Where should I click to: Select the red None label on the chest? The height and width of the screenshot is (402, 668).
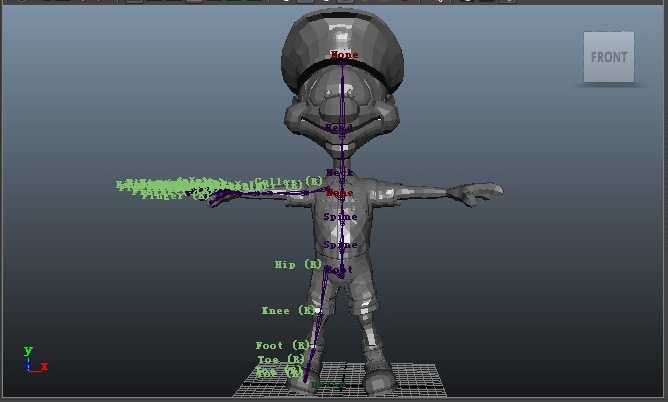tap(340, 193)
